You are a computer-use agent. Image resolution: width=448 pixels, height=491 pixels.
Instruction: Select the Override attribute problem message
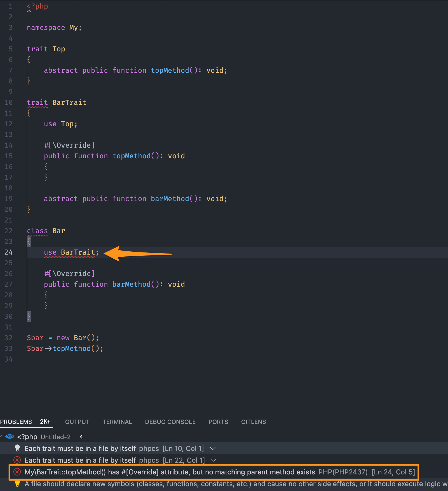pos(170,472)
